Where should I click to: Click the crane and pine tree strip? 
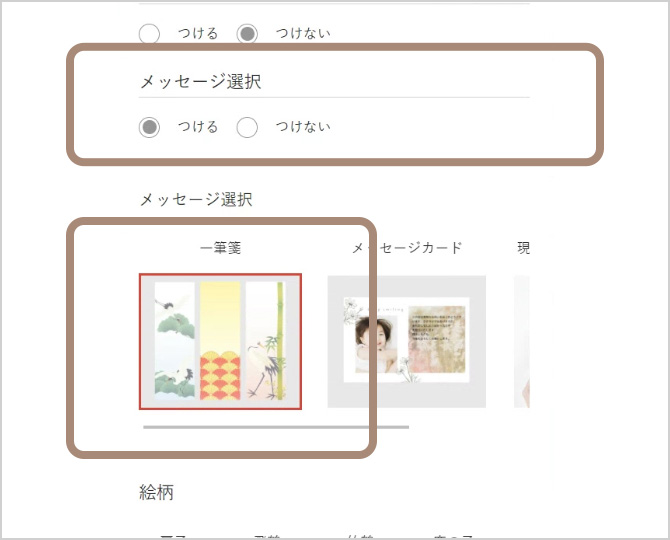coord(174,340)
